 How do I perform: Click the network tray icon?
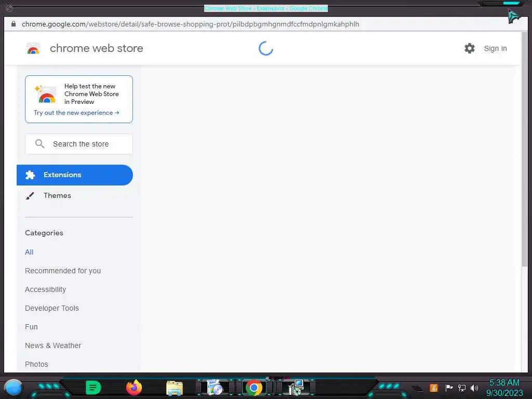462,388
